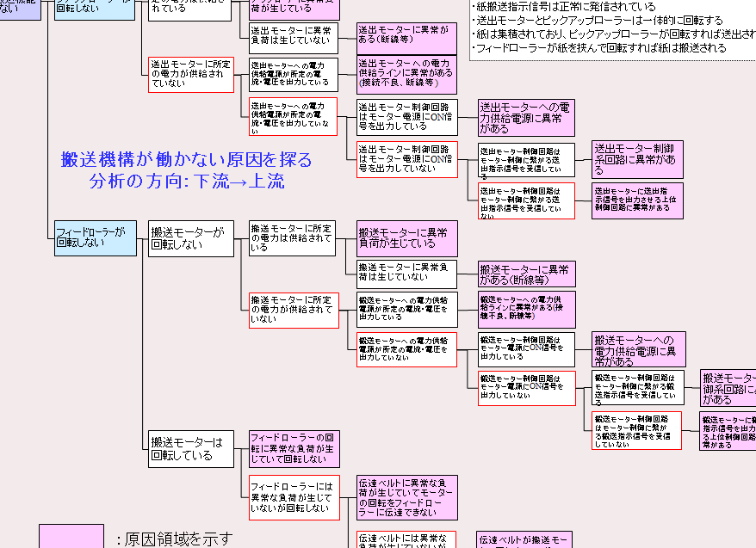756x548 pixels.
Task: Select red-bordered 搬送モーターに所定の電力が供給されていない box
Action: 294,311
